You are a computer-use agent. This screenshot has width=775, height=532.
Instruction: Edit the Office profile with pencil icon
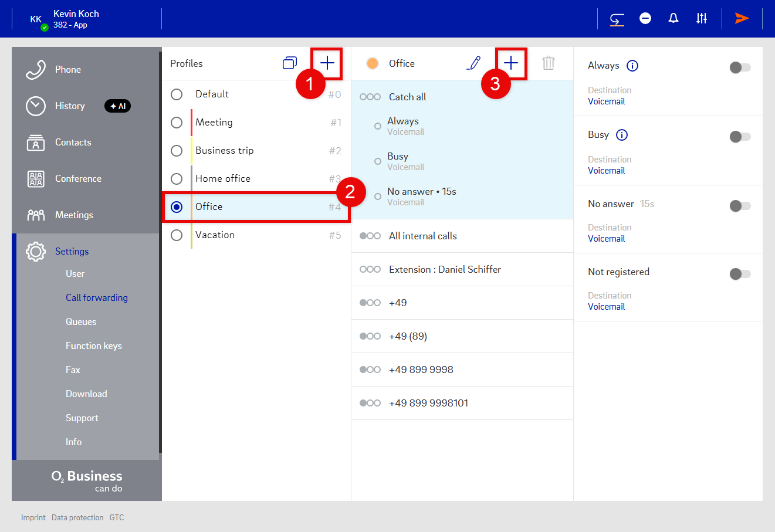[x=473, y=63]
